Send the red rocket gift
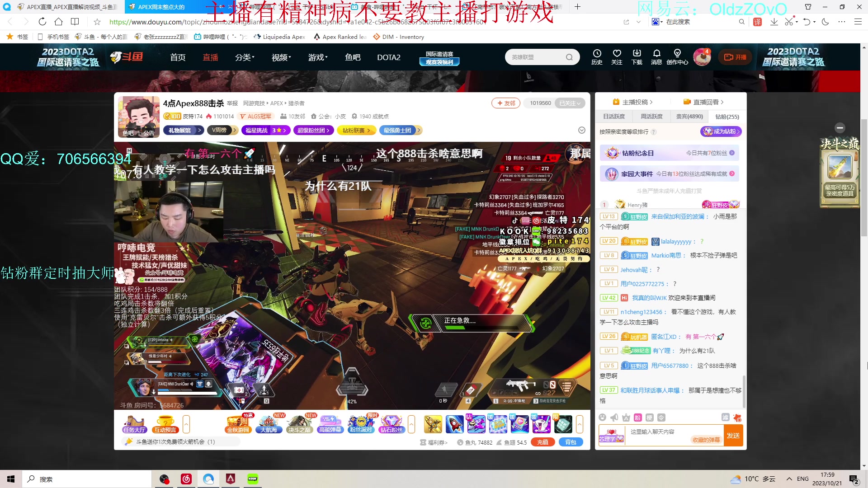Viewport: 868px width, 488px height. [454, 424]
